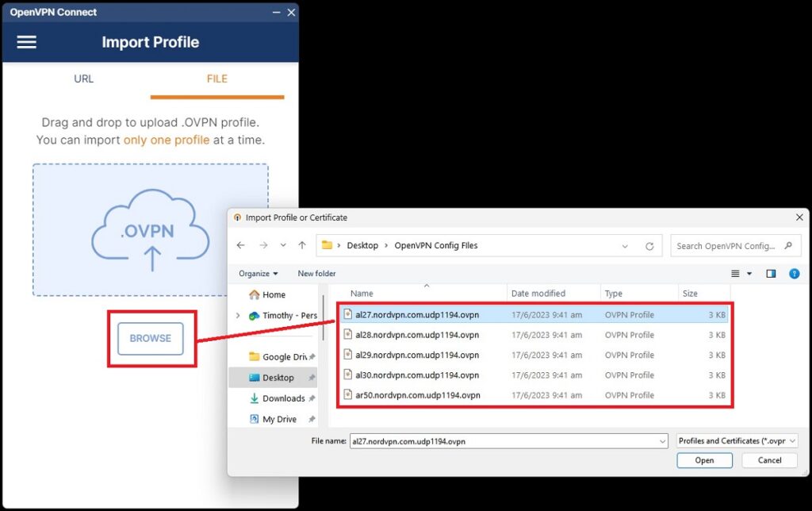This screenshot has height=511, width=812.
Task: Select Desktop in navigation pane
Action: (x=272, y=378)
